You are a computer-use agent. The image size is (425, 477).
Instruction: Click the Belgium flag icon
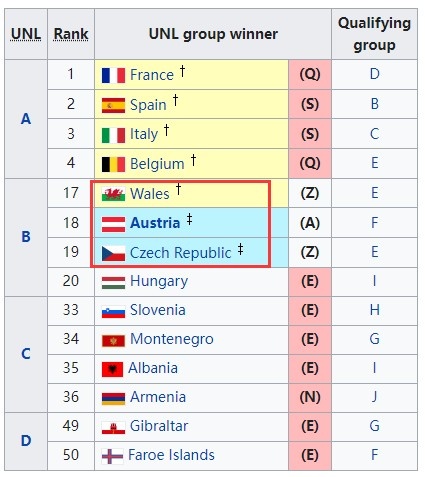point(113,164)
